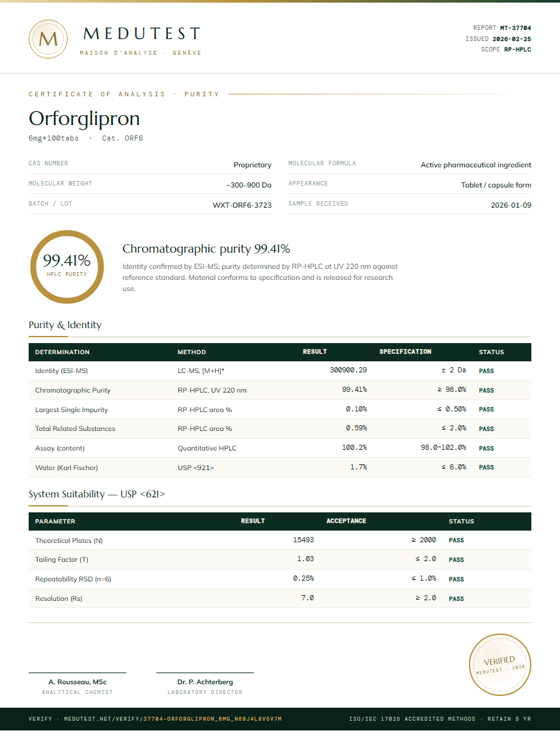Click the CAS number value Proprietary

[253, 165]
